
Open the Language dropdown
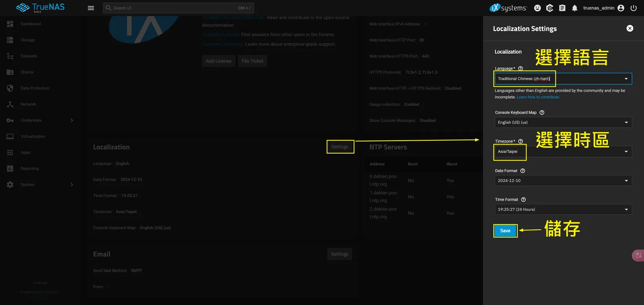563,79
